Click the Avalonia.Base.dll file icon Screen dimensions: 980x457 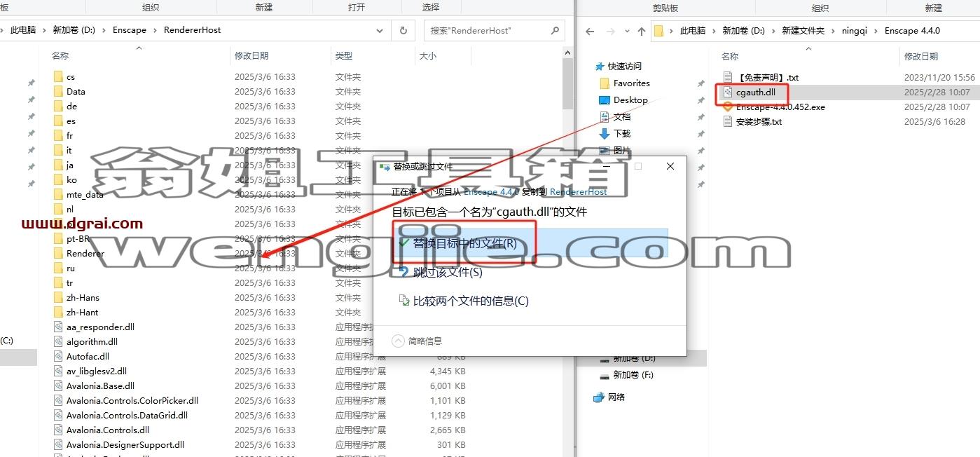[59, 386]
